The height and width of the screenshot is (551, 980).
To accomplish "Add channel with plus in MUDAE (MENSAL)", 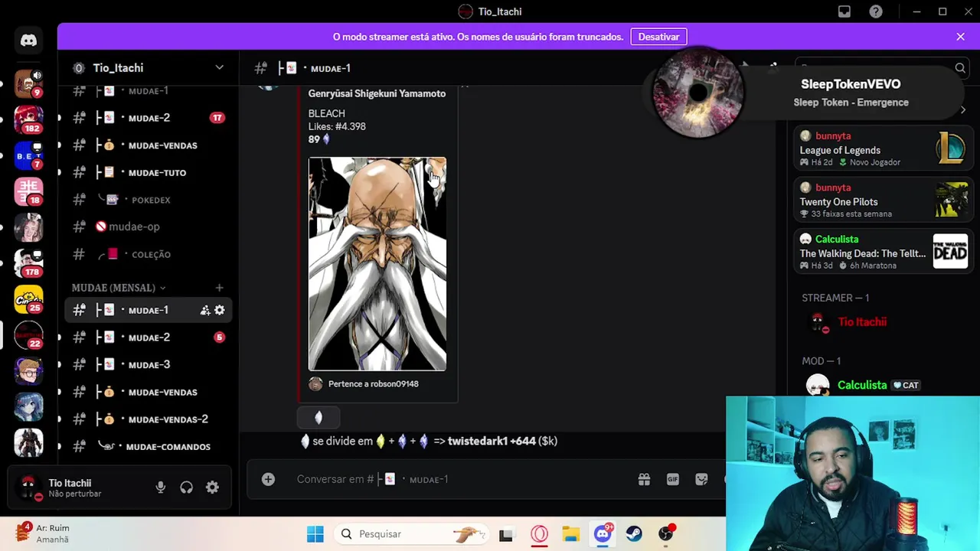I will pyautogui.click(x=219, y=288).
